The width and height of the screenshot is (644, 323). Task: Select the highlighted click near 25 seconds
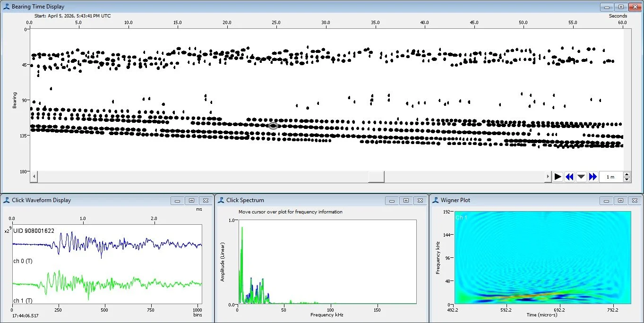click(273, 126)
